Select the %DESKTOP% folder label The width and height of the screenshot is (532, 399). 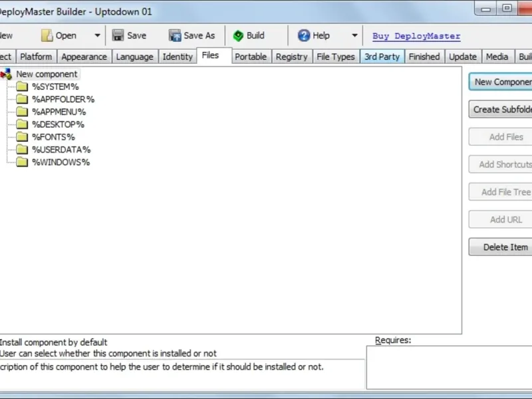[58, 124]
